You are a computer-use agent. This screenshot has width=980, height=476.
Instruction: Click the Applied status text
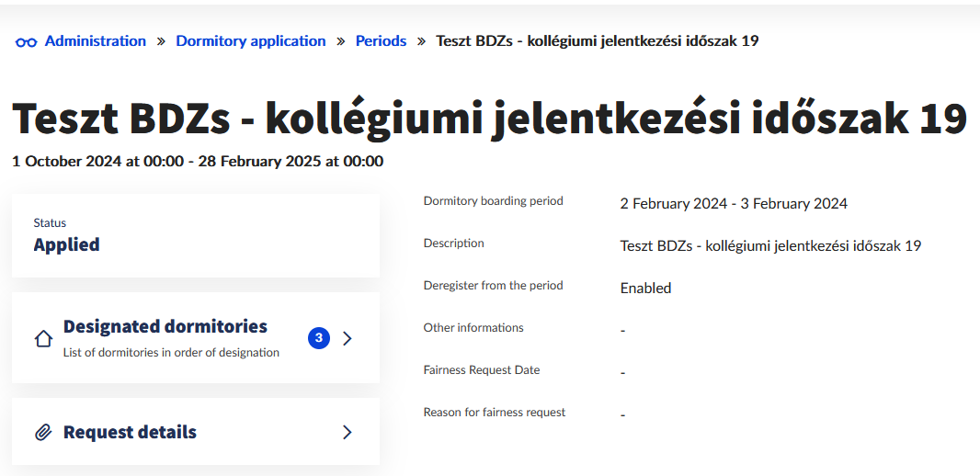(x=66, y=244)
